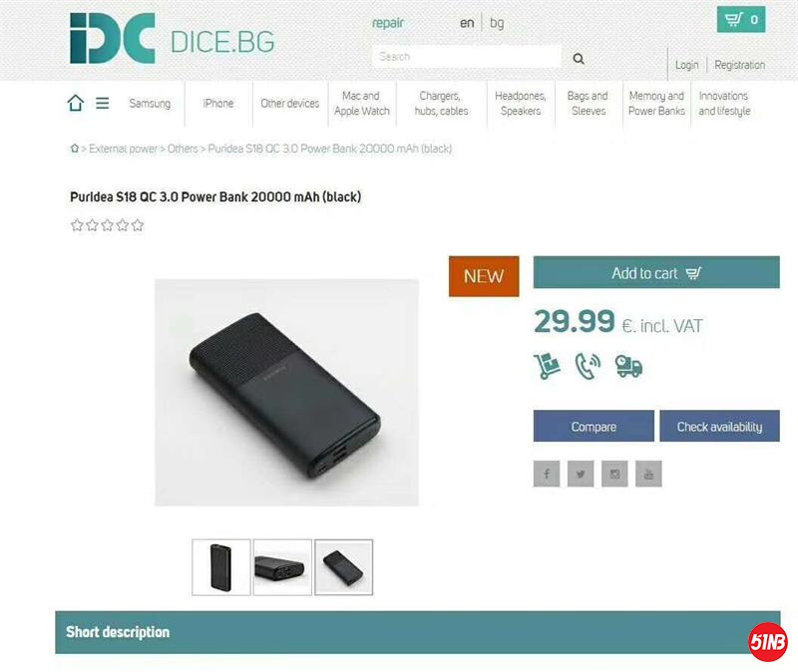Click the Compare button
This screenshot has width=798, height=672.
(594, 426)
